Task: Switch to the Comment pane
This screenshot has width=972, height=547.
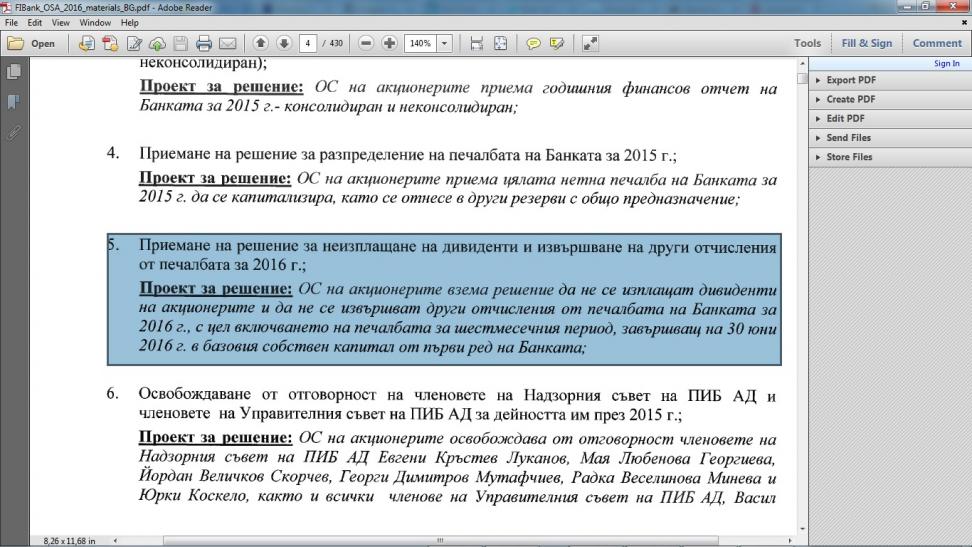Action: pos(937,43)
